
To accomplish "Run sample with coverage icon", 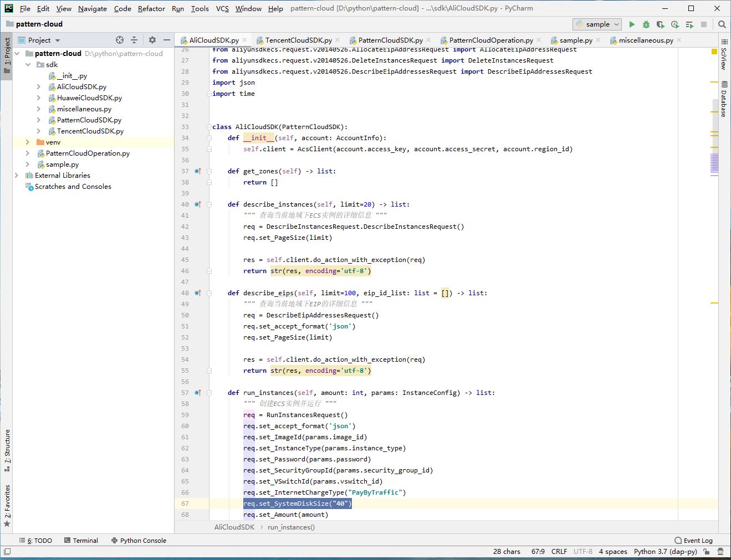I will pos(661,24).
